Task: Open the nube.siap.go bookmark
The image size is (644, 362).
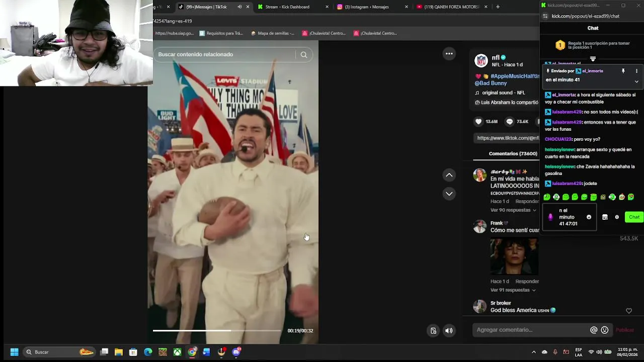Action: click(174, 33)
